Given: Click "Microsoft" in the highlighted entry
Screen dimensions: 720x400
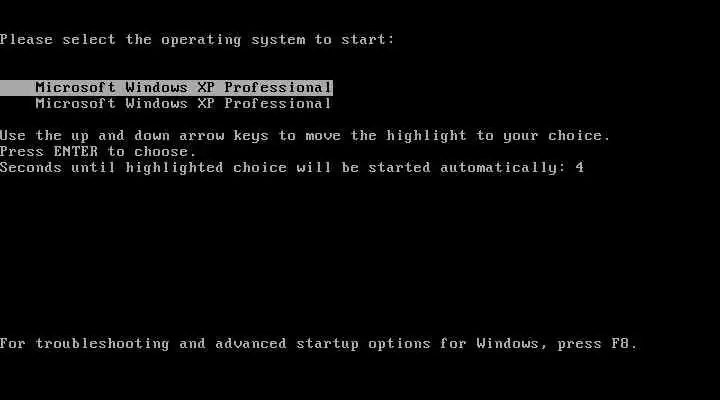Looking at the screenshot, I should tap(75, 87).
